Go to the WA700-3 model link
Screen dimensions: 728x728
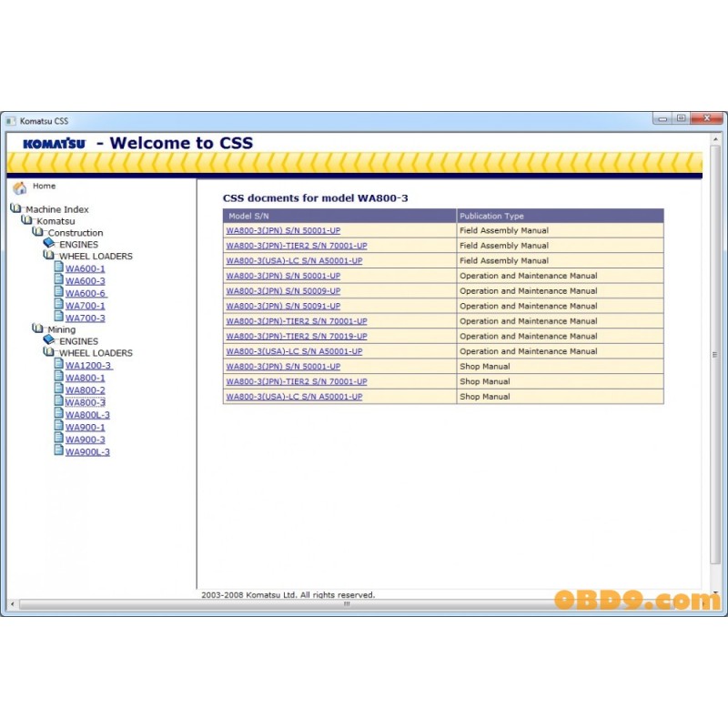tap(86, 318)
